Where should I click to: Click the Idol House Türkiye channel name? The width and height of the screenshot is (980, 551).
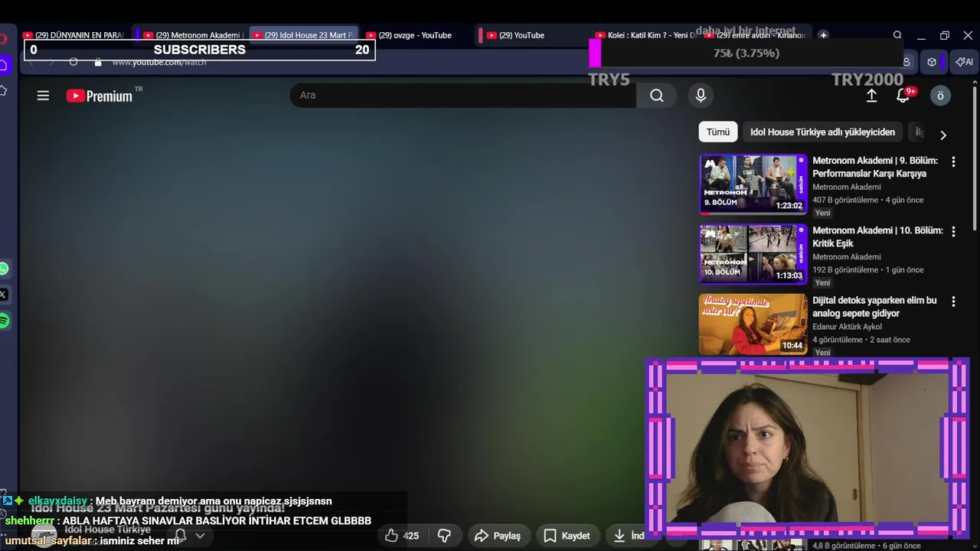pyautogui.click(x=107, y=530)
